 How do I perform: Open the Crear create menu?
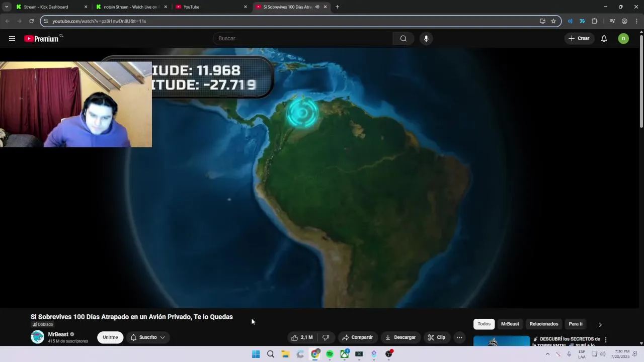579,39
